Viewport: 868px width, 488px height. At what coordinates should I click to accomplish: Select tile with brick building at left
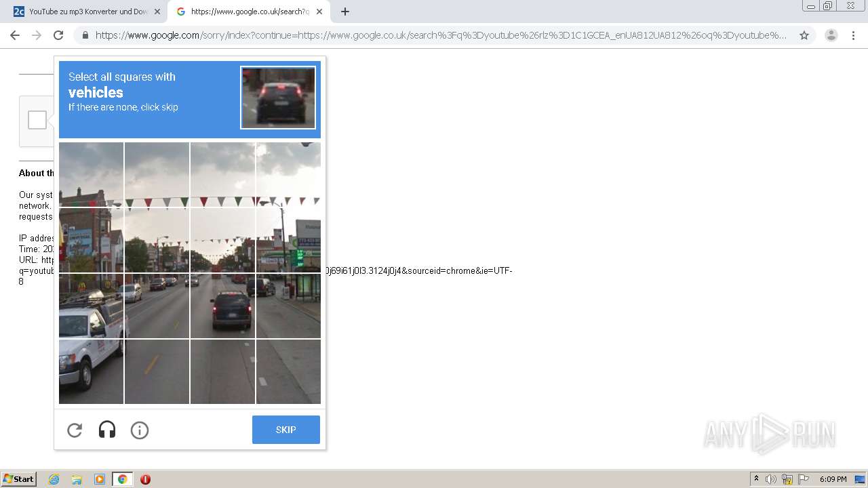click(91, 240)
